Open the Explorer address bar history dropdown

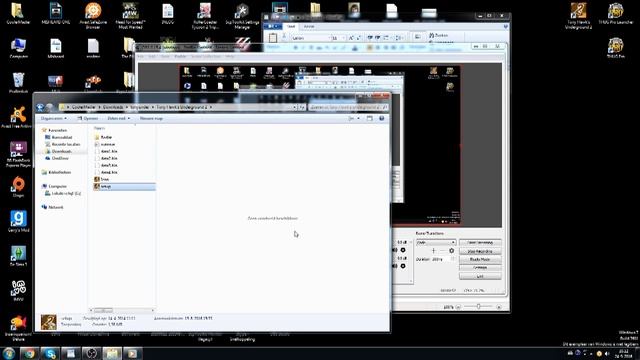[294, 107]
